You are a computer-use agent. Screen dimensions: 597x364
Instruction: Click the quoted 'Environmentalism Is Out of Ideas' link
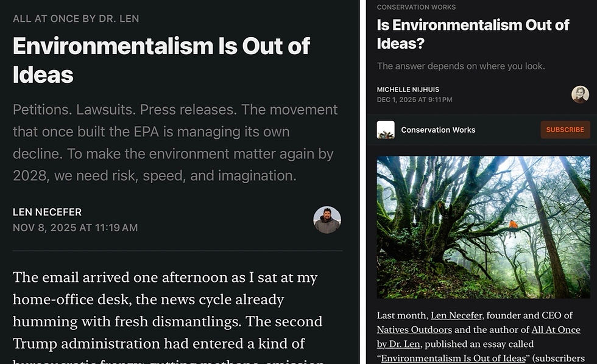(x=453, y=359)
